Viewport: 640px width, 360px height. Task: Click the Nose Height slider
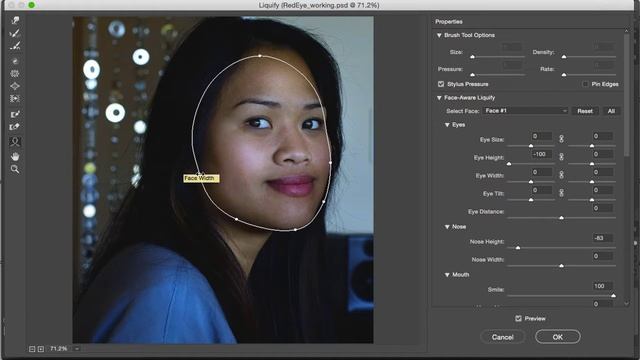tap(561, 248)
